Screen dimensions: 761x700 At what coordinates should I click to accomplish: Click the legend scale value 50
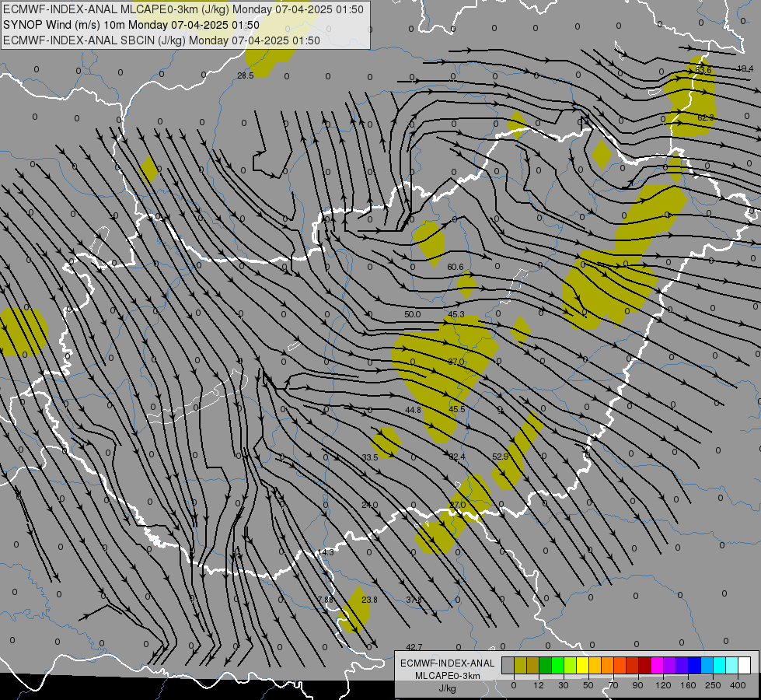pos(588,685)
